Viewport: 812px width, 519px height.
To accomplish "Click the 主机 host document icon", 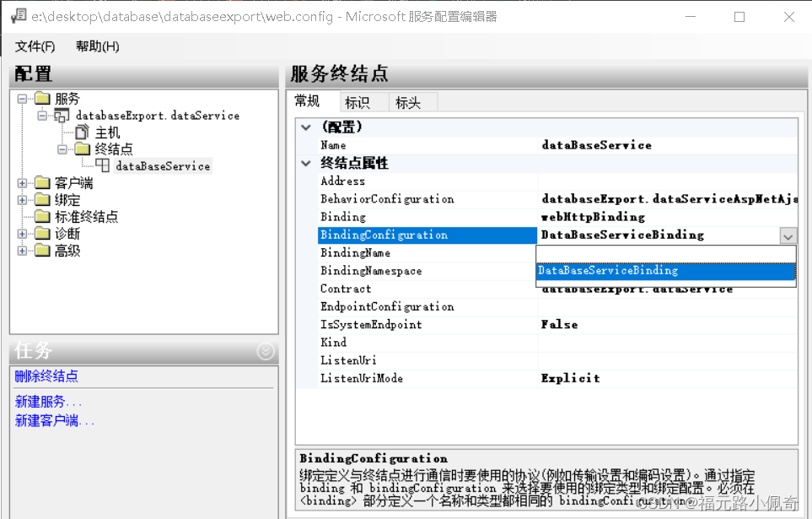I will click(82, 132).
